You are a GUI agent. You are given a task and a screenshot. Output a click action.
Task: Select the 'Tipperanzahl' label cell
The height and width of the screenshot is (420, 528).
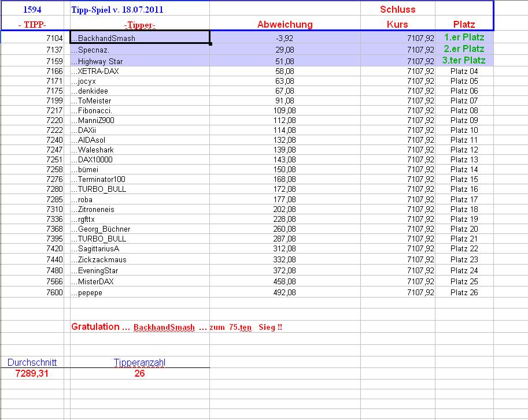click(x=139, y=362)
